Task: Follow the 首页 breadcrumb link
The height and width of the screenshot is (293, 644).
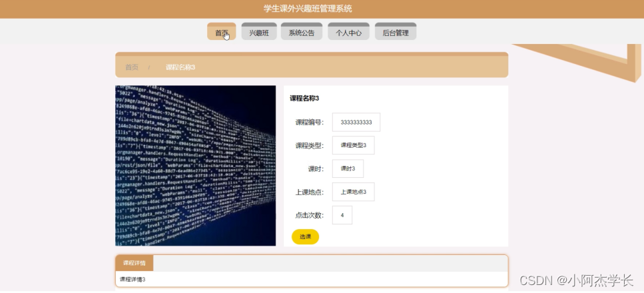Action: pos(132,67)
